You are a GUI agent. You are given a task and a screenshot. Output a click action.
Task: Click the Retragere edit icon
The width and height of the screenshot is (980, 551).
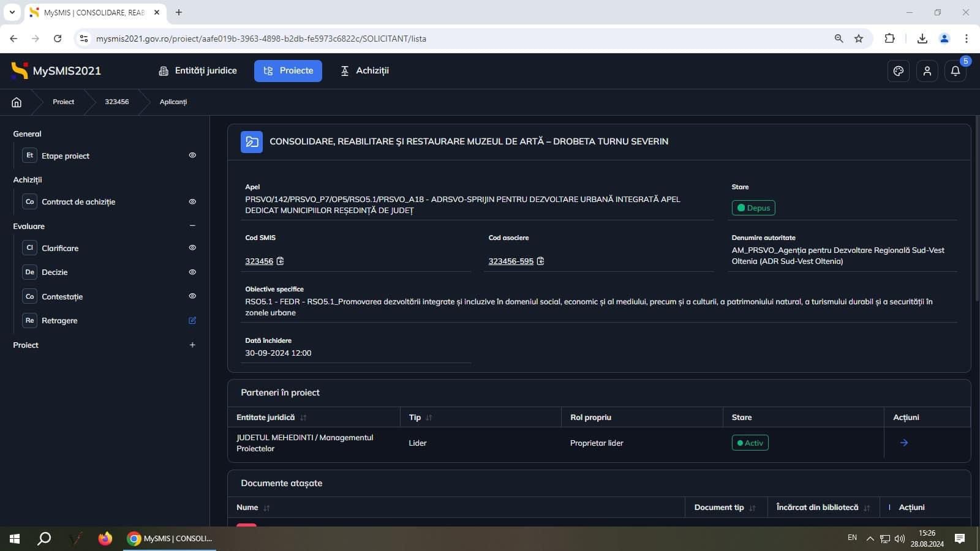192,321
